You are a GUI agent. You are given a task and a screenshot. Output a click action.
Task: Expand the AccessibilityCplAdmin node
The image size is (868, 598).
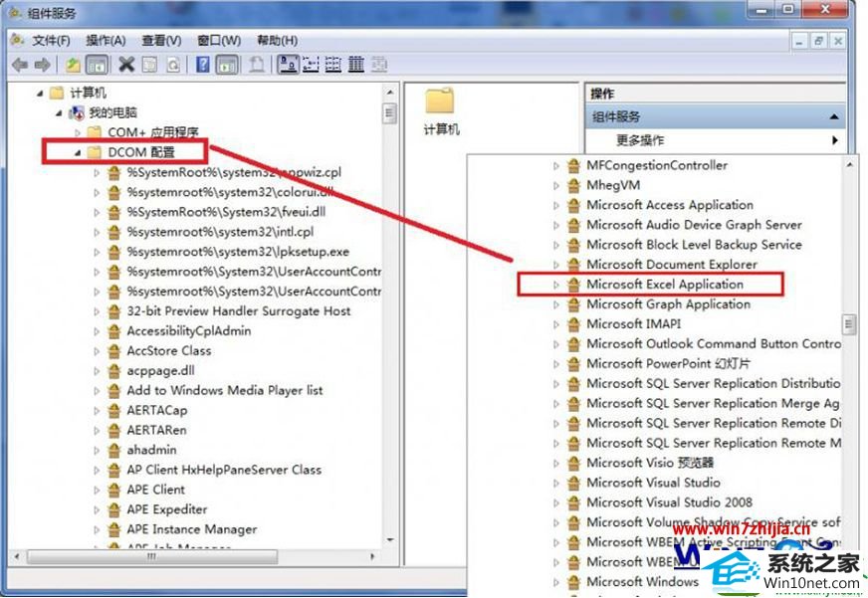[97, 331]
